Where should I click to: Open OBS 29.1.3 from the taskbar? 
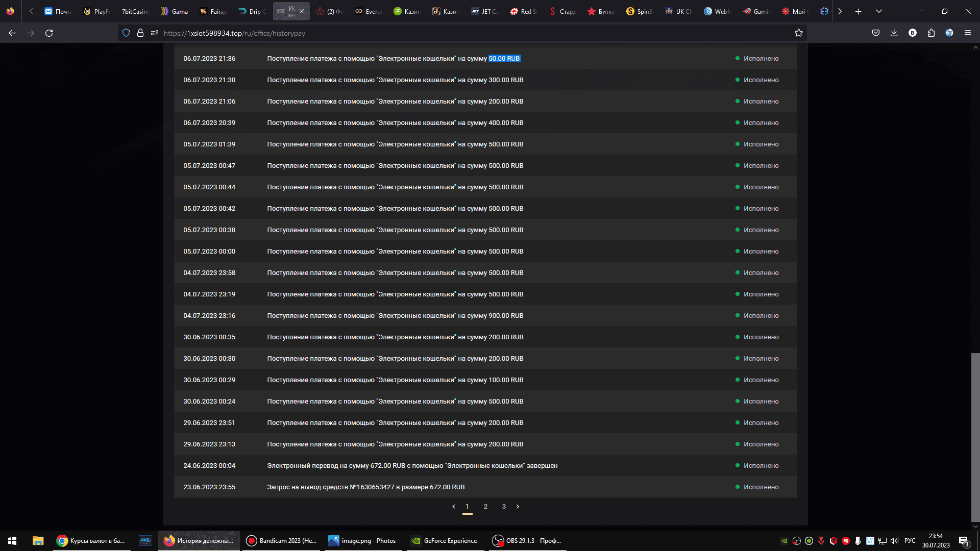tap(527, 541)
